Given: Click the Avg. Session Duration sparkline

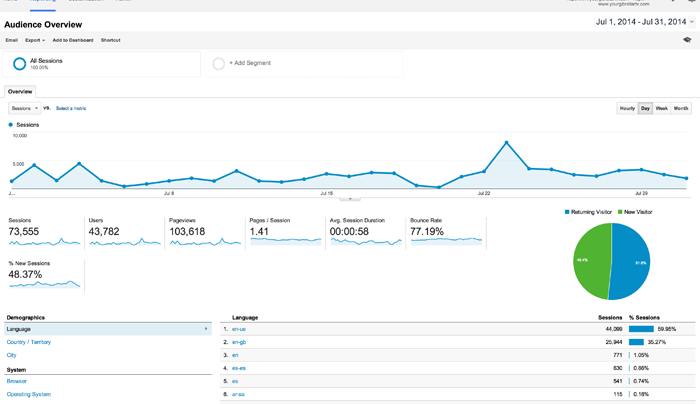Looking at the screenshot, I should (x=366, y=242).
